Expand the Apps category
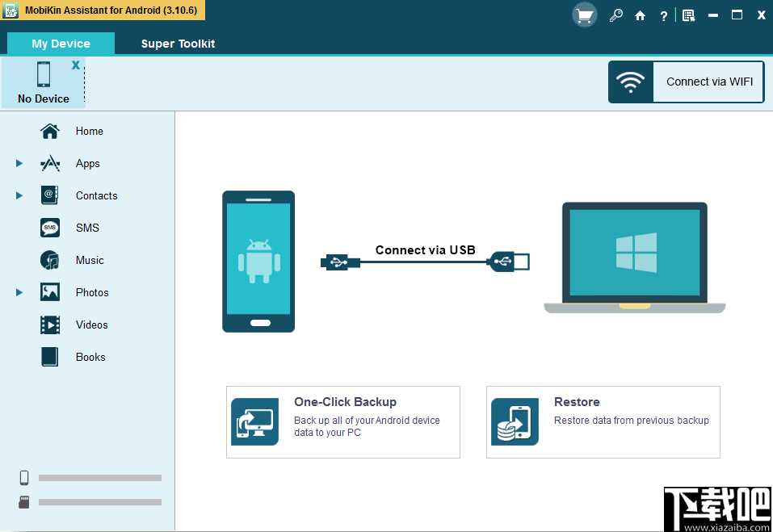The image size is (773, 532). click(19, 163)
